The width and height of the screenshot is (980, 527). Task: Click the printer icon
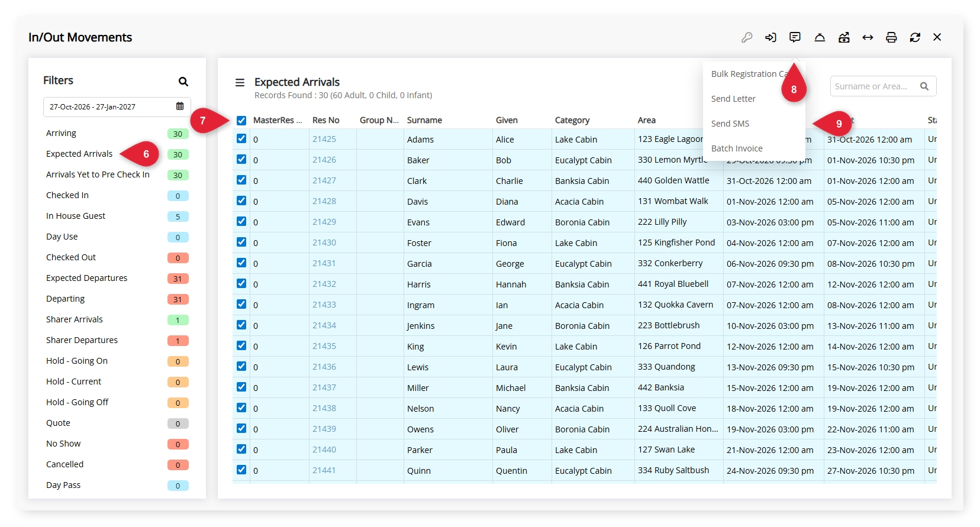(x=891, y=37)
